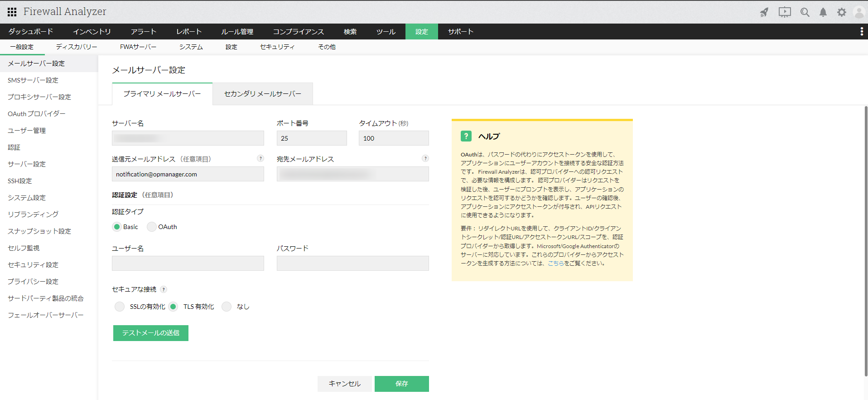Select the OAuth authentication radio button

152,227
